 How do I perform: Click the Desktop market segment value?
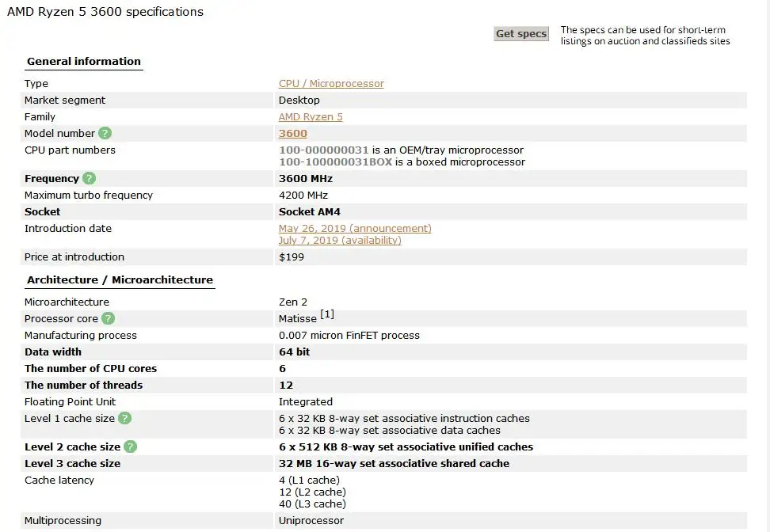(299, 100)
